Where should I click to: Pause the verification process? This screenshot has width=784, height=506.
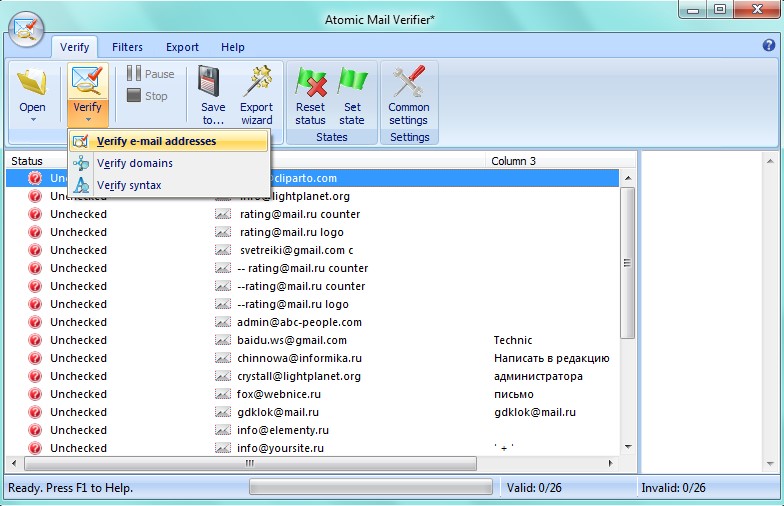coord(150,74)
